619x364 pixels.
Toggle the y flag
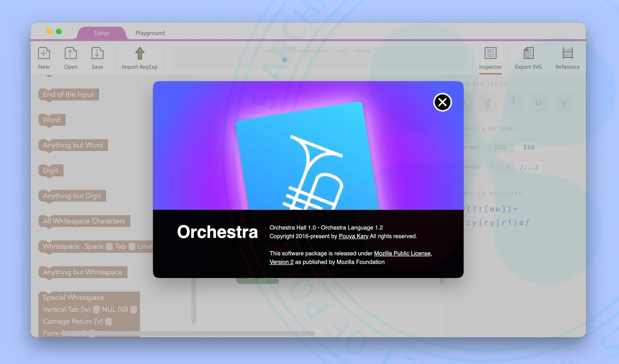point(564,102)
